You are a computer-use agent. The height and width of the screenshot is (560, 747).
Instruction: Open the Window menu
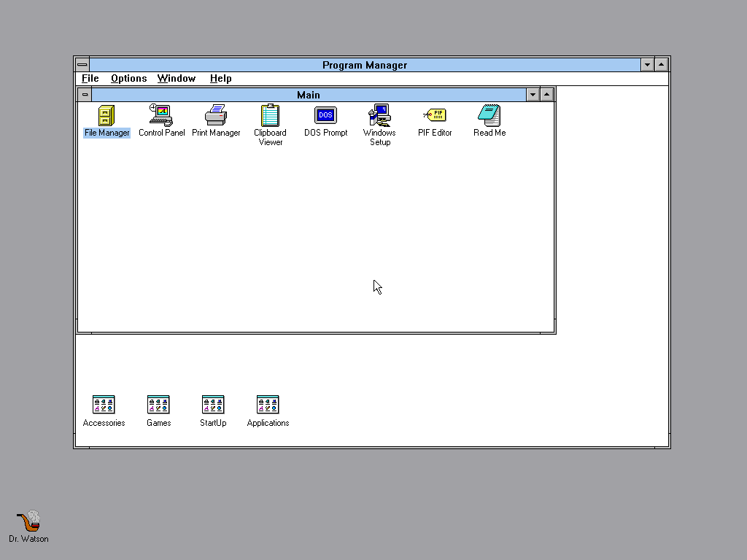click(177, 79)
